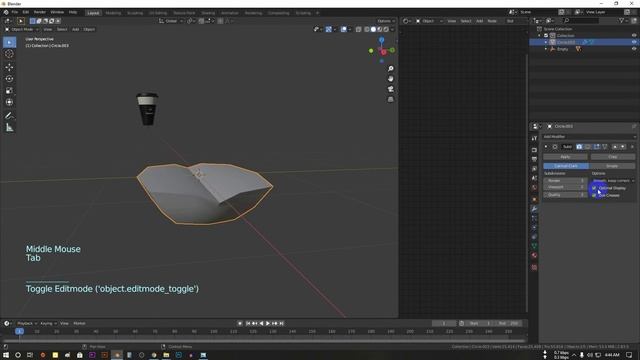
Task: Click the Apply modifier button
Action: (x=565, y=157)
